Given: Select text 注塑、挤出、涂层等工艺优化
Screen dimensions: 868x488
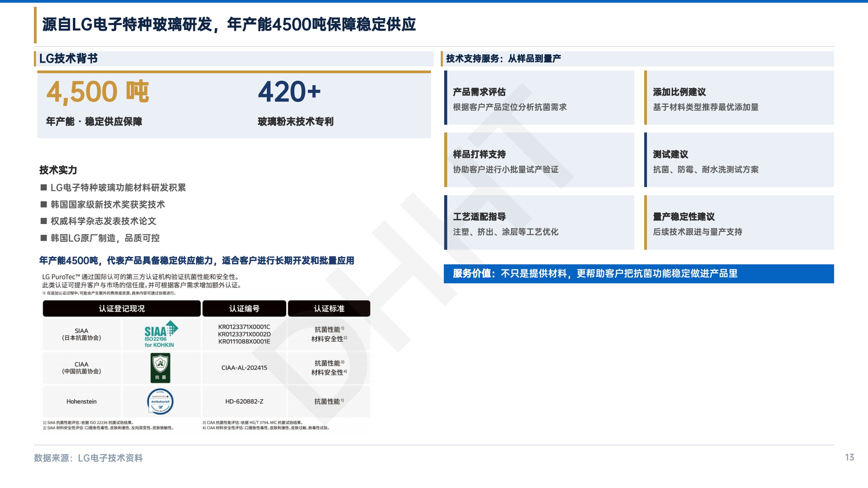Looking at the screenshot, I should point(506,232).
